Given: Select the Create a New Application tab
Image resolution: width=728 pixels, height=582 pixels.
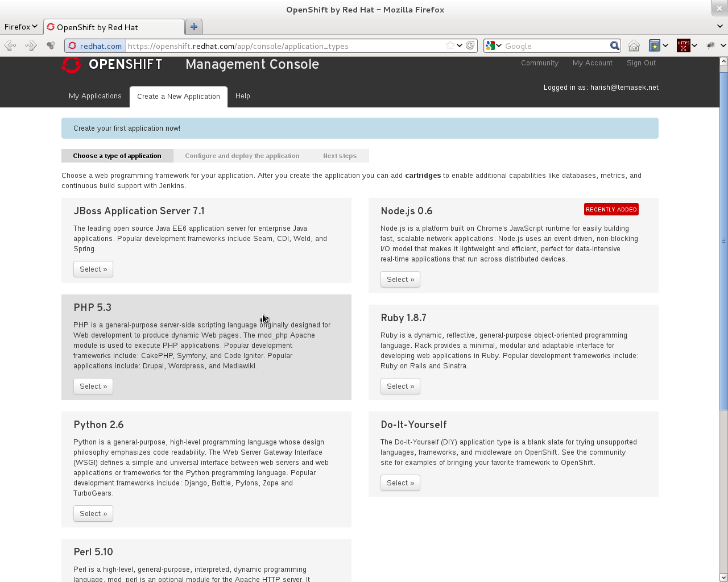Looking at the screenshot, I should tap(179, 97).
